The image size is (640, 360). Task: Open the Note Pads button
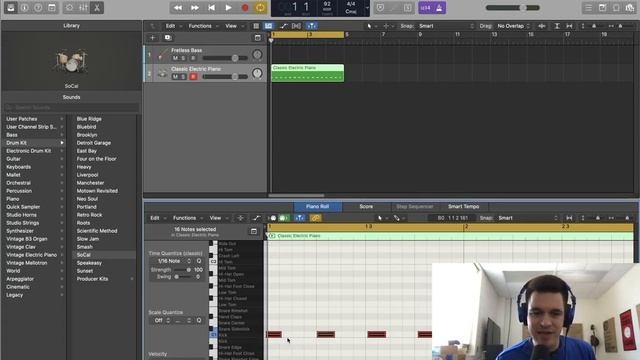602,8
